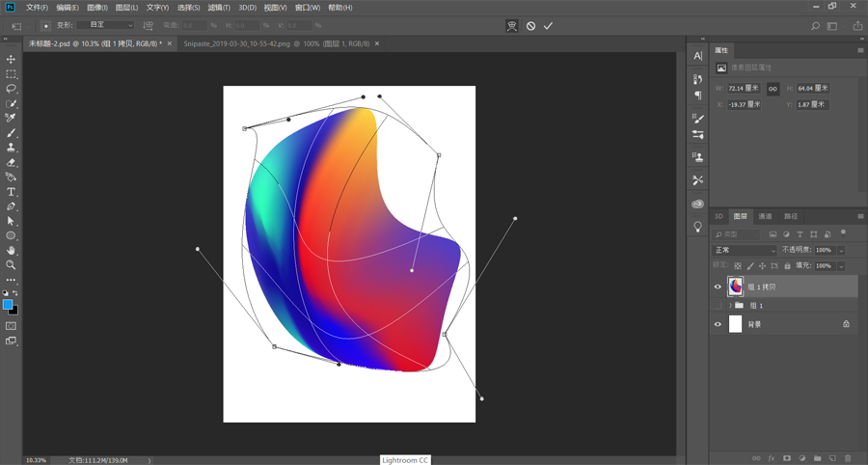This screenshot has width=868, height=465.
Task: Show the 组 1 group layer
Action: point(718,306)
